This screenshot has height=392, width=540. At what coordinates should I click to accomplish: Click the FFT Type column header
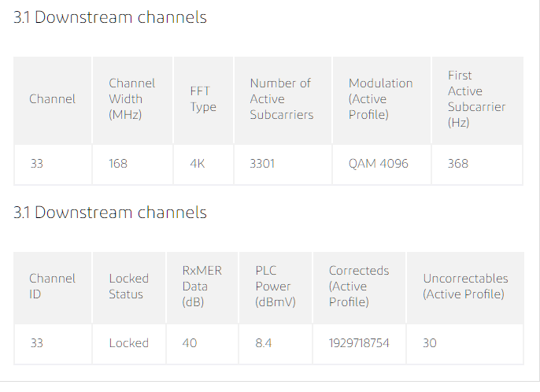pyautogui.click(x=203, y=99)
